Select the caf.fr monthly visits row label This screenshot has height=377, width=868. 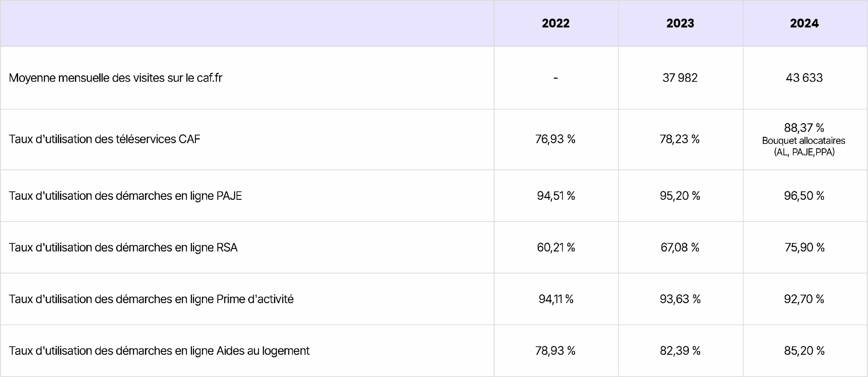tap(115, 78)
